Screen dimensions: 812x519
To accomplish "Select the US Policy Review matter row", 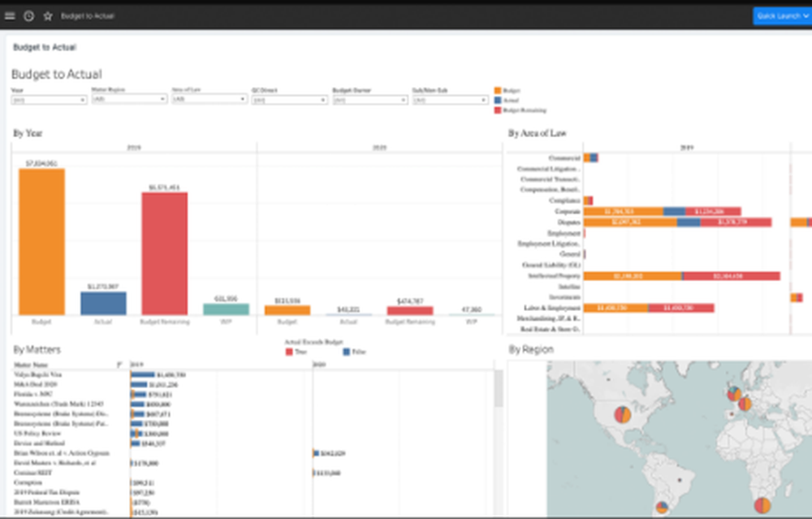I will [x=37, y=433].
